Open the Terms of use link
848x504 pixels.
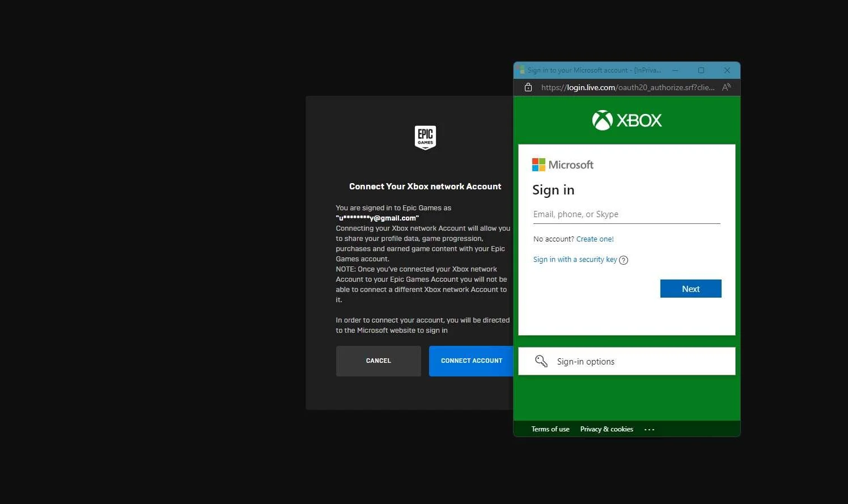point(550,429)
